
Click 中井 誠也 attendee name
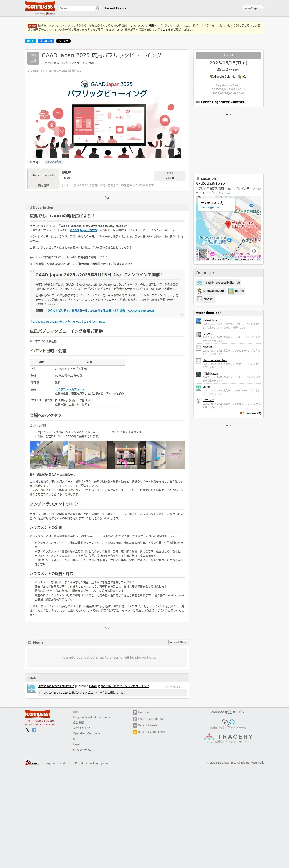point(208,400)
